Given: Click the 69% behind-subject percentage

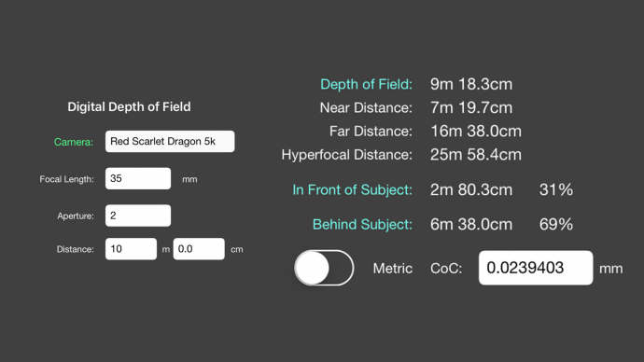Looking at the screenshot, I should pyautogui.click(x=555, y=225).
